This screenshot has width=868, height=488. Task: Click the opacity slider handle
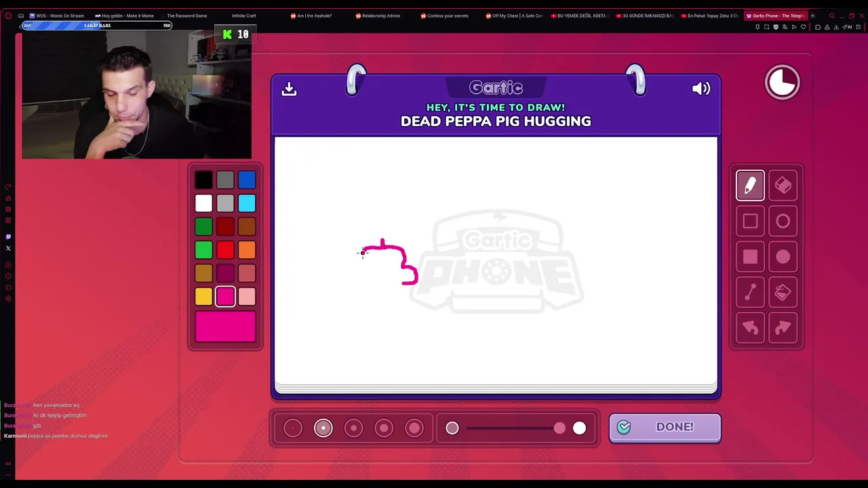click(559, 428)
